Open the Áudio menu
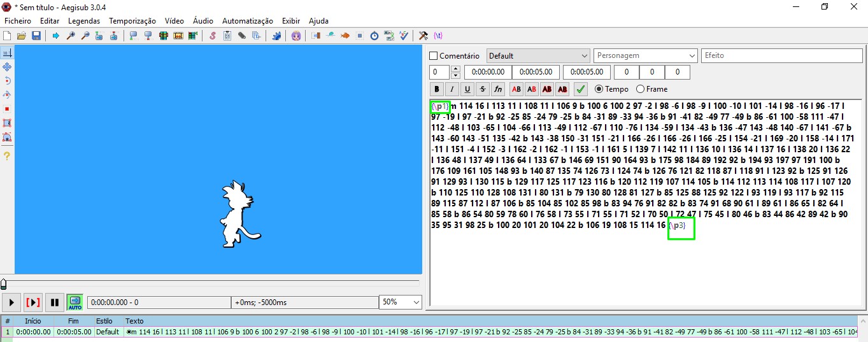This screenshot has width=868, height=342. point(203,21)
